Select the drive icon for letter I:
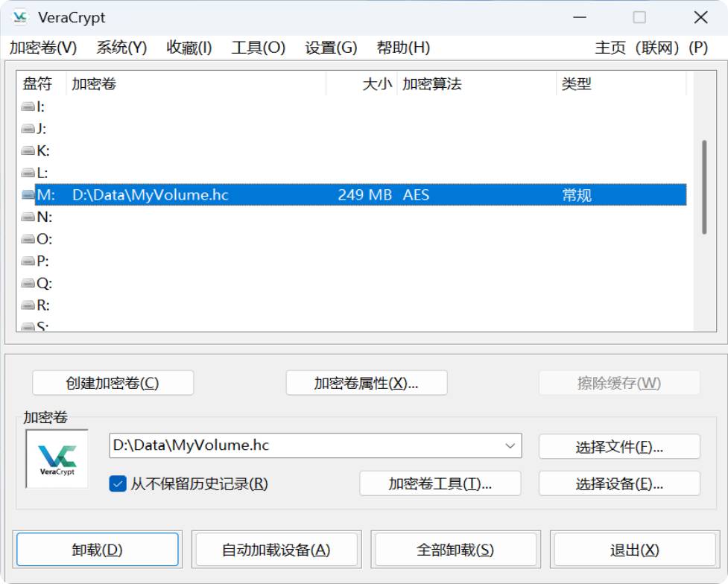Screen dimensions: 728x584 coord(28,107)
